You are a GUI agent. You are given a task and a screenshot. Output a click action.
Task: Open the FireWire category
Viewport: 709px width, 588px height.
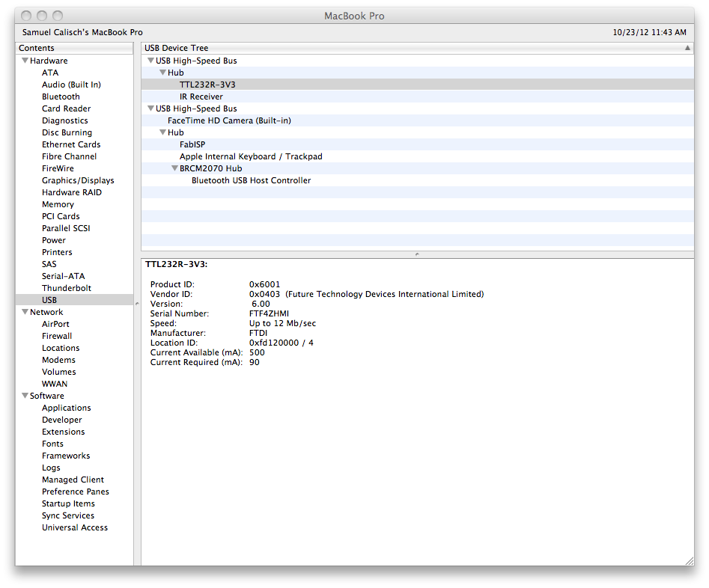58,168
